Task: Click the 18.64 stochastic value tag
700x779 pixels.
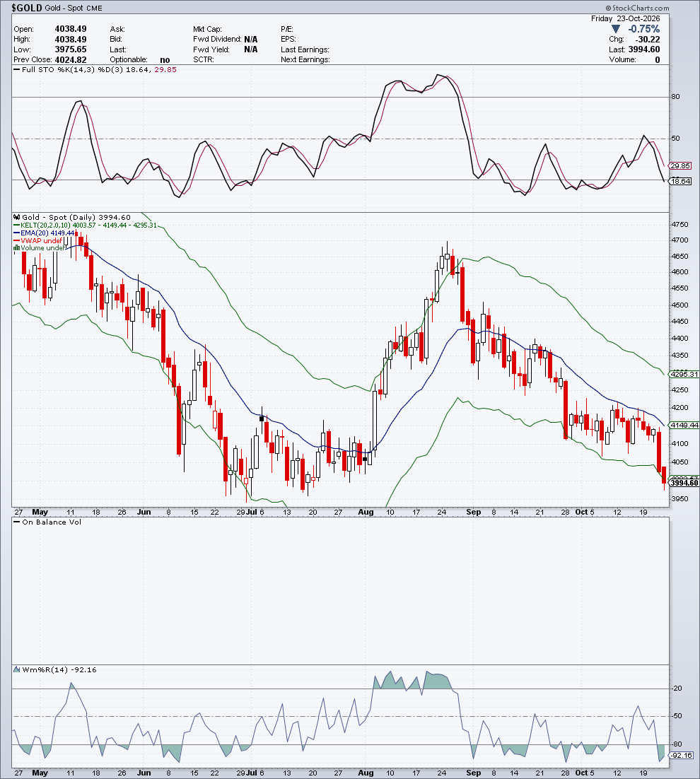Action: pyautogui.click(x=680, y=182)
